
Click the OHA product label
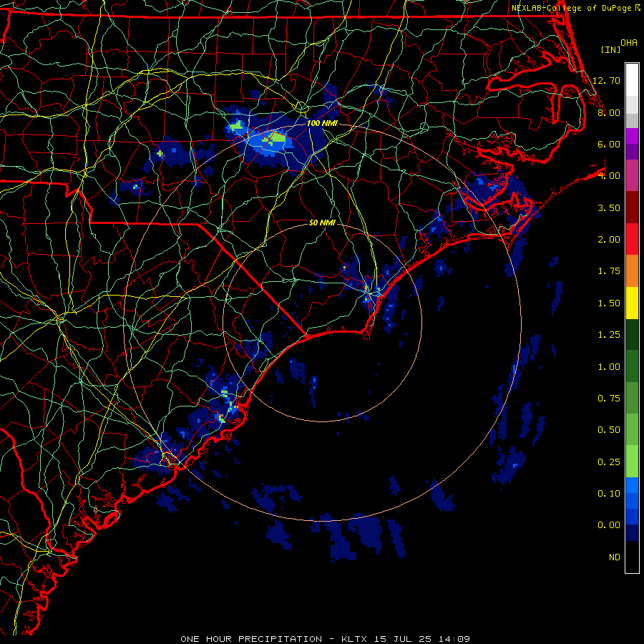629,42
